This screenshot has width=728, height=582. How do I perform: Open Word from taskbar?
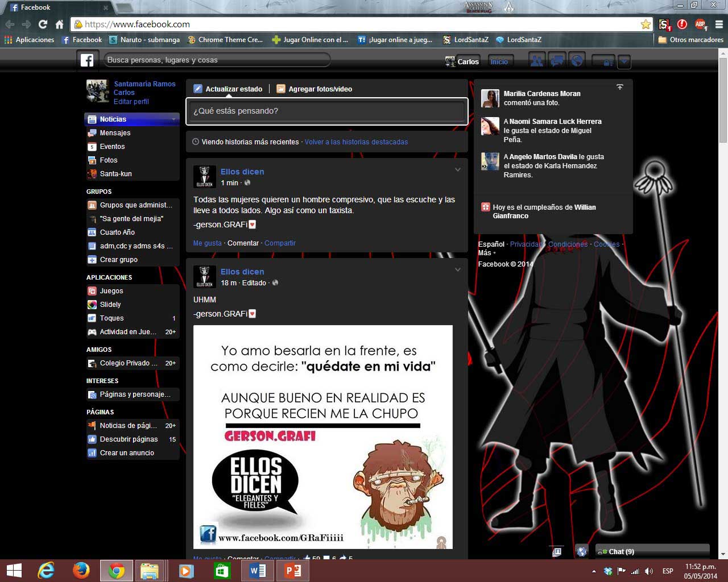[x=257, y=571]
